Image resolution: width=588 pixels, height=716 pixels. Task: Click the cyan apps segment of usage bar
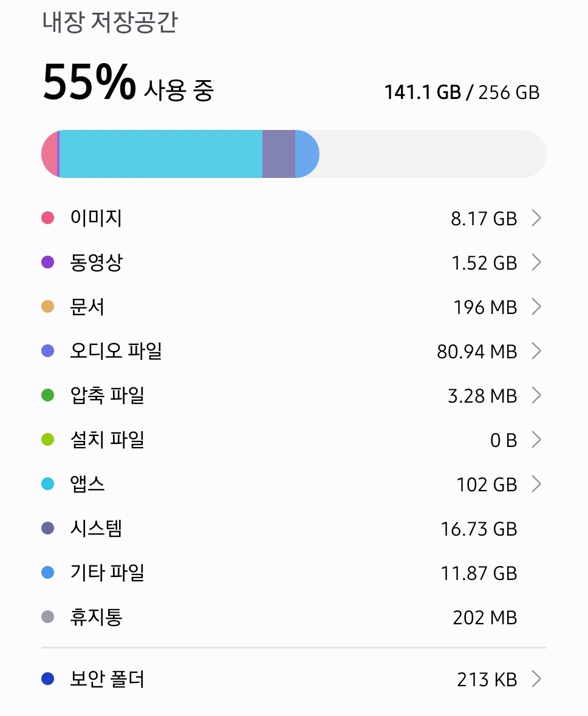pyautogui.click(x=161, y=154)
